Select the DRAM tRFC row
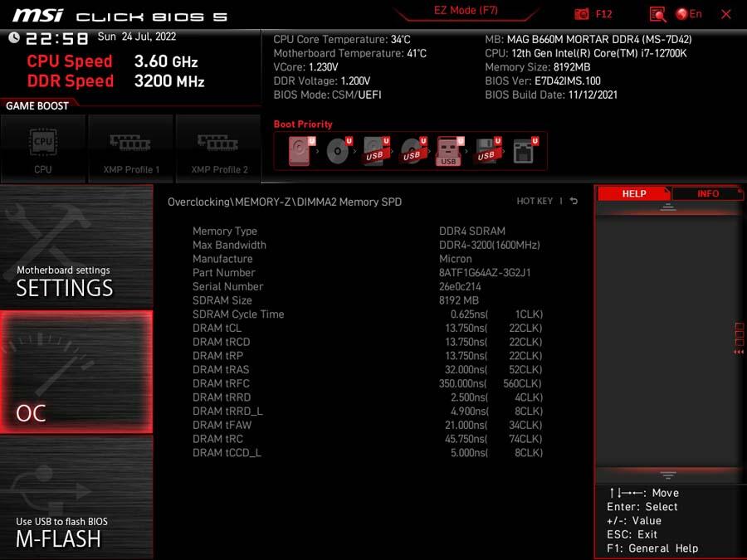This screenshot has height=560, width=747. [368, 382]
